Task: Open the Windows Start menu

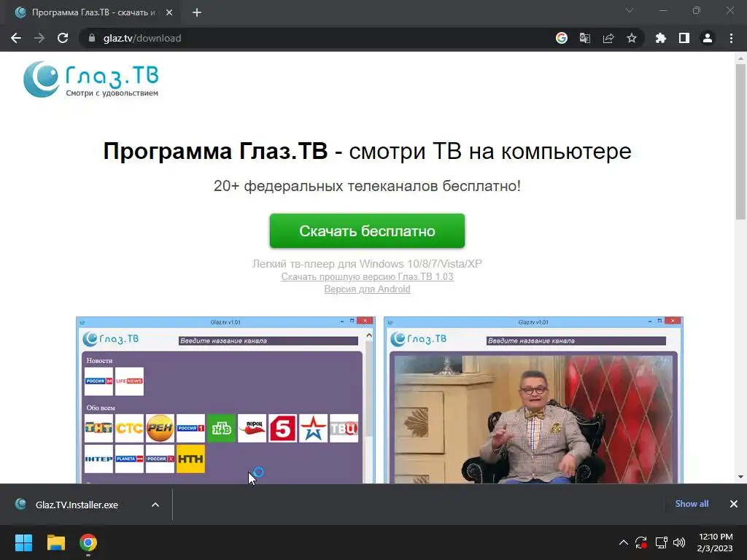Action: click(23, 542)
